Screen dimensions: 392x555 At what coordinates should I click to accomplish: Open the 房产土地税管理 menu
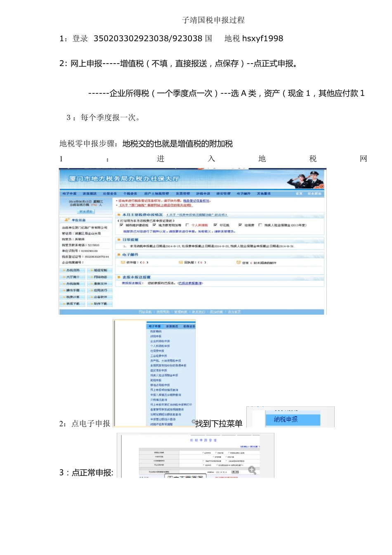(156, 194)
